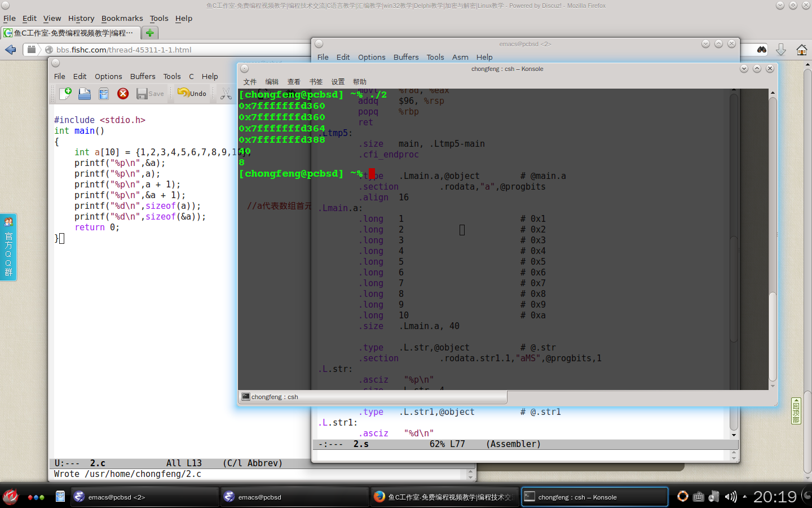Click the device notifier tray icon
812x508 pixels.
(714, 497)
